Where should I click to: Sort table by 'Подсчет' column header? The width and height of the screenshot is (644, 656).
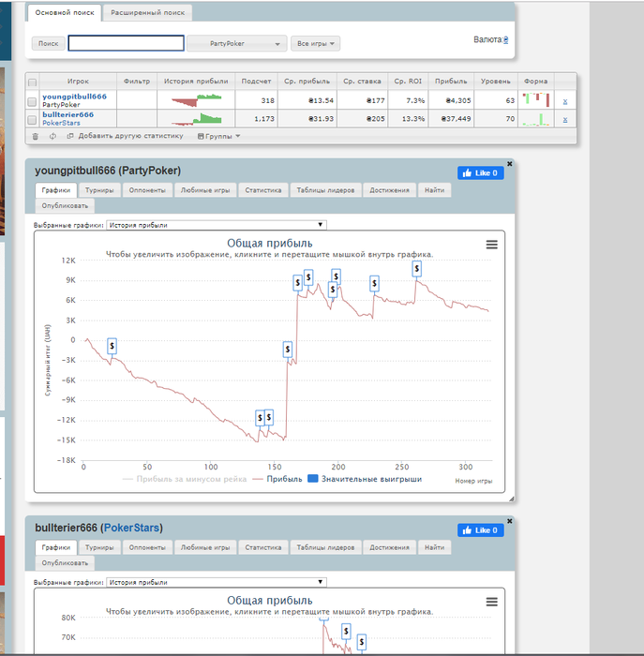click(x=256, y=82)
